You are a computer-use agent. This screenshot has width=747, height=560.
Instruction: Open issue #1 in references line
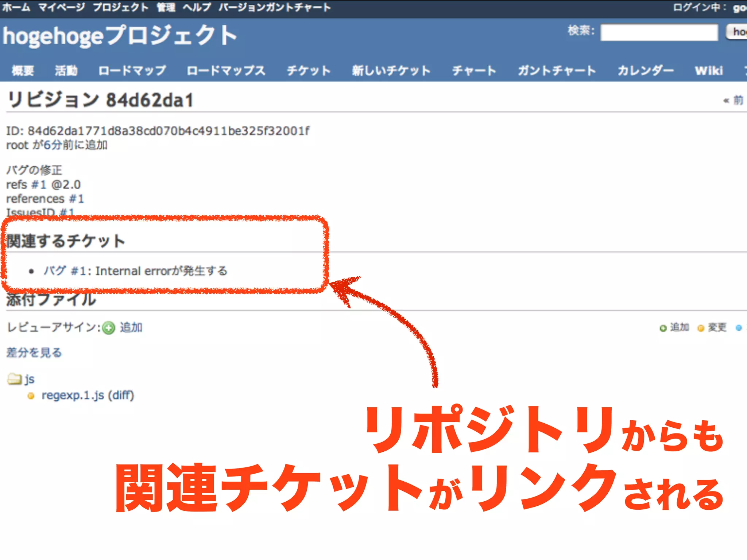pyautogui.click(x=77, y=199)
